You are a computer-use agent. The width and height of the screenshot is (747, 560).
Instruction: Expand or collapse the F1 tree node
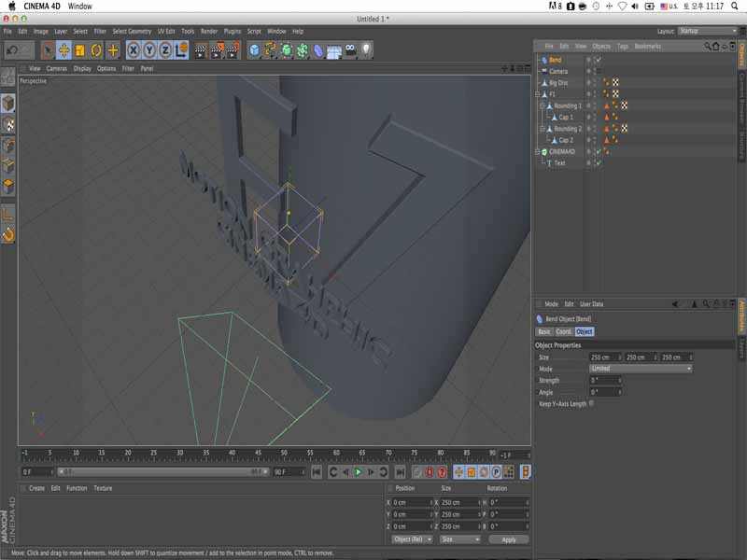(538, 94)
